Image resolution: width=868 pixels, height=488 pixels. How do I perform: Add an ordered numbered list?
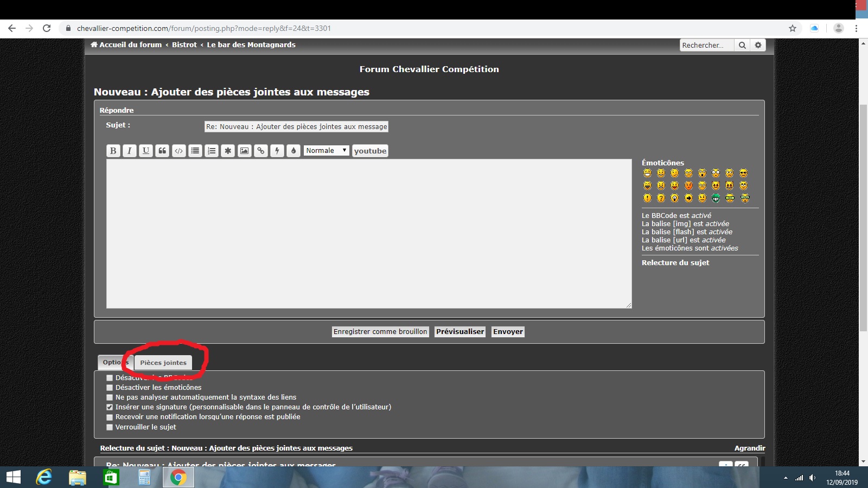(x=212, y=151)
